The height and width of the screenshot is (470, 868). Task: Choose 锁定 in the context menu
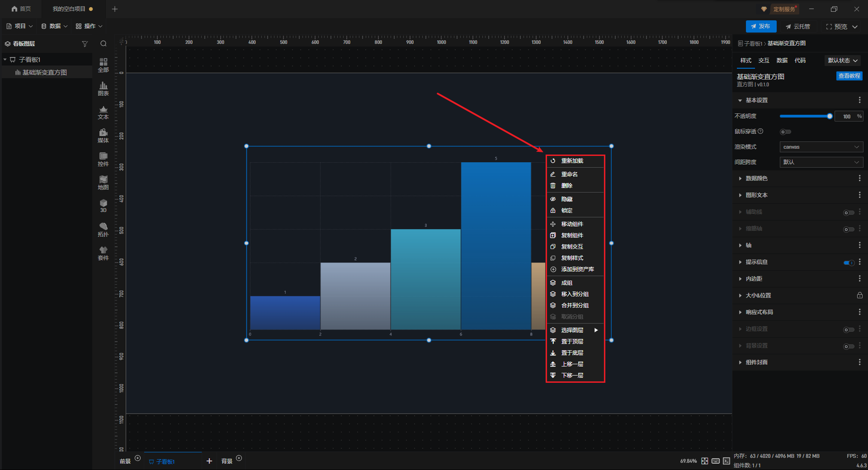[x=575, y=211]
